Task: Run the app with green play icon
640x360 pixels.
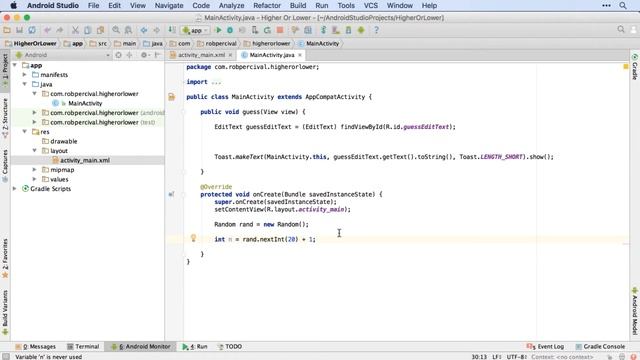Action: click(x=218, y=30)
